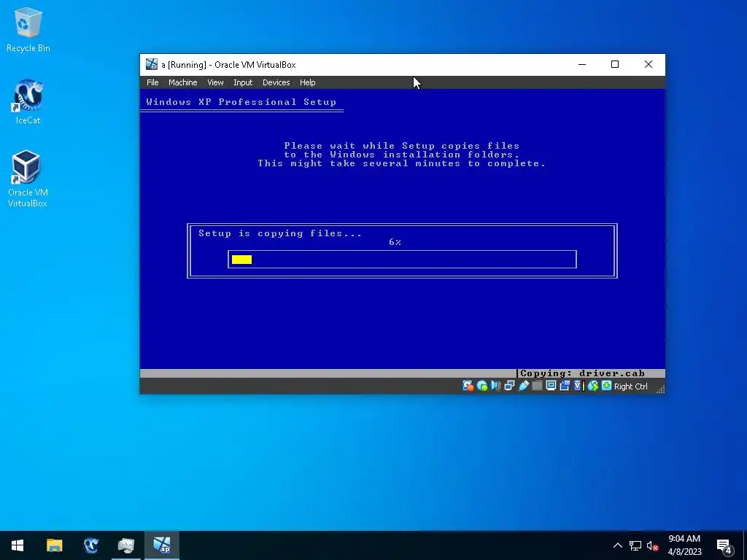Open File Explorer from the taskbar

54,545
